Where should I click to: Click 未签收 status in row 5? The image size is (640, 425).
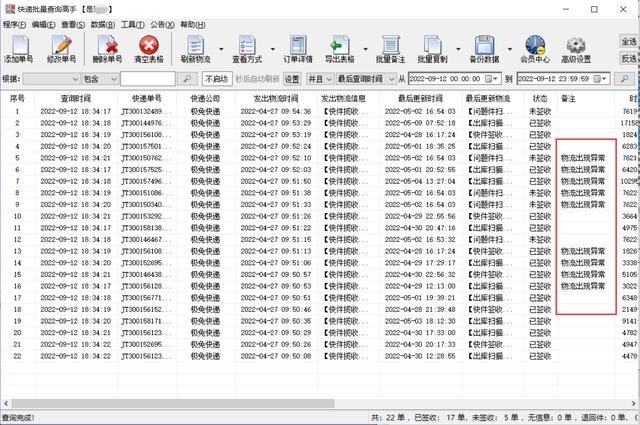pos(540,158)
